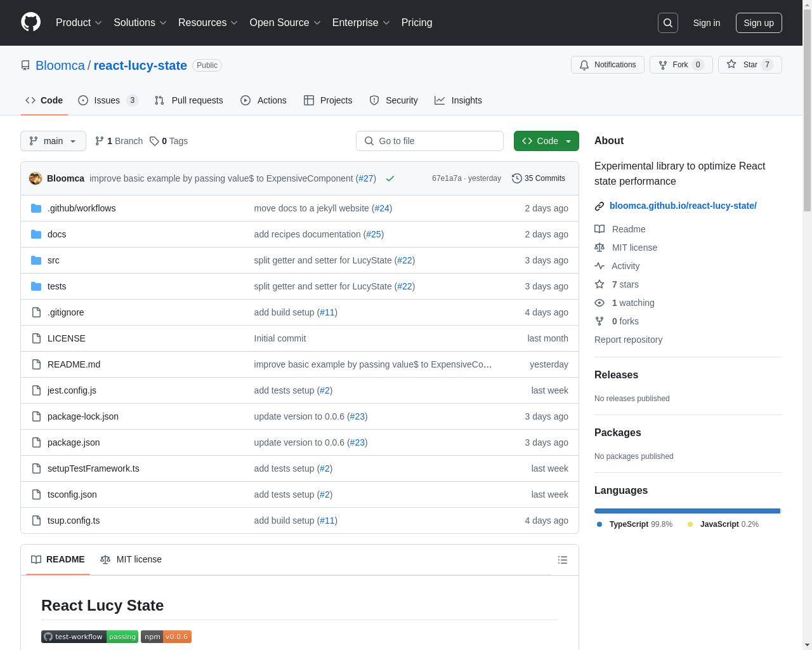Open the Pricing page

[x=417, y=22]
